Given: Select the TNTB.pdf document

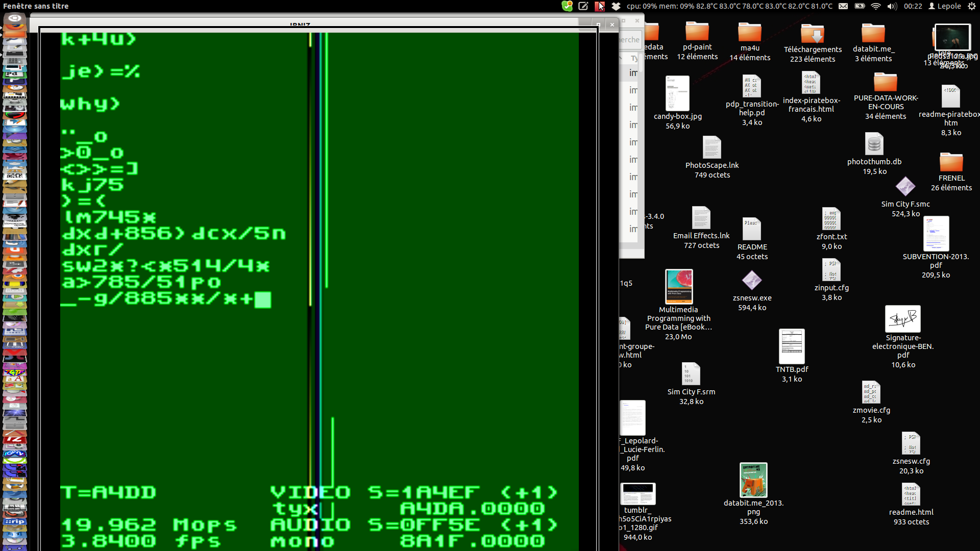Looking at the screenshot, I should (792, 347).
